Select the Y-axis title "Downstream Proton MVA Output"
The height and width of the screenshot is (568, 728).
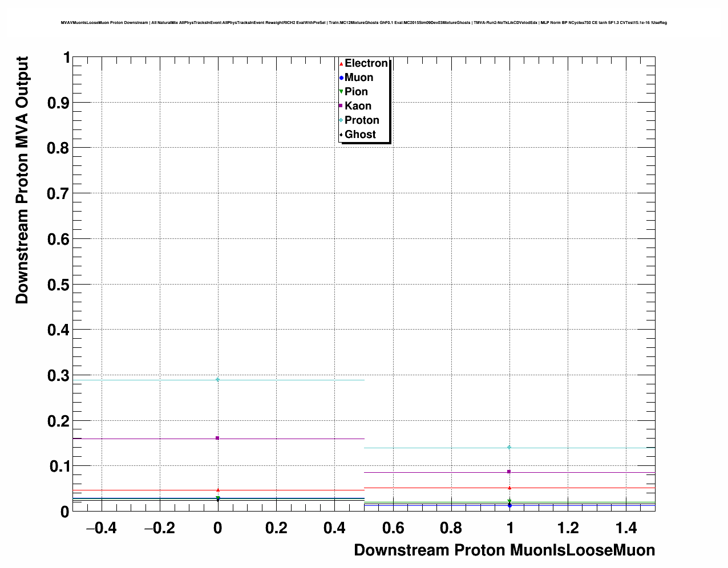pyautogui.click(x=22, y=180)
